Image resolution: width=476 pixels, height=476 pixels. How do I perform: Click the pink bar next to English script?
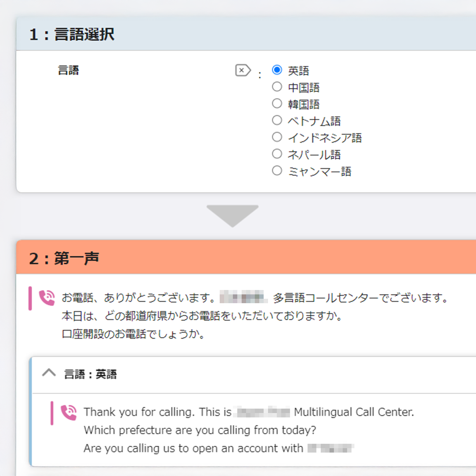[53, 413]
